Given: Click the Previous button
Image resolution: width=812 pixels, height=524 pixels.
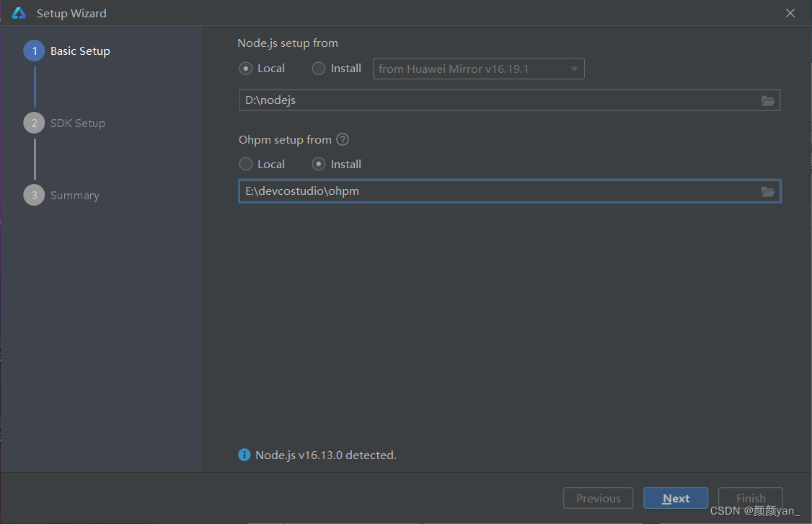Looking at the screenshot, I should (x=598, y=498).
